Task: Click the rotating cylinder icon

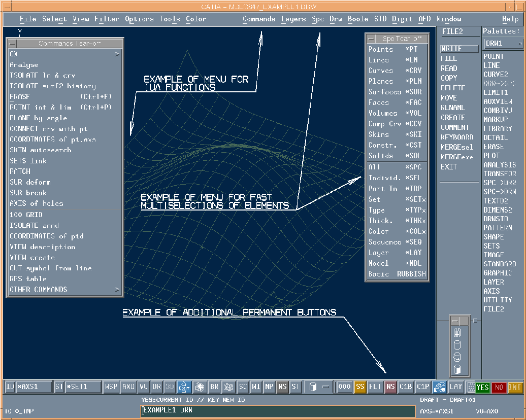Action: pyautogui.click(x=456, y=357)
